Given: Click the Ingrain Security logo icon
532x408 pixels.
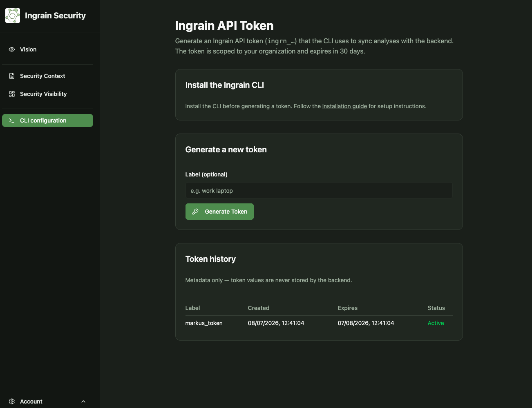Looking at the screenshot, I should pyautogui.click(x=13, y=16).
